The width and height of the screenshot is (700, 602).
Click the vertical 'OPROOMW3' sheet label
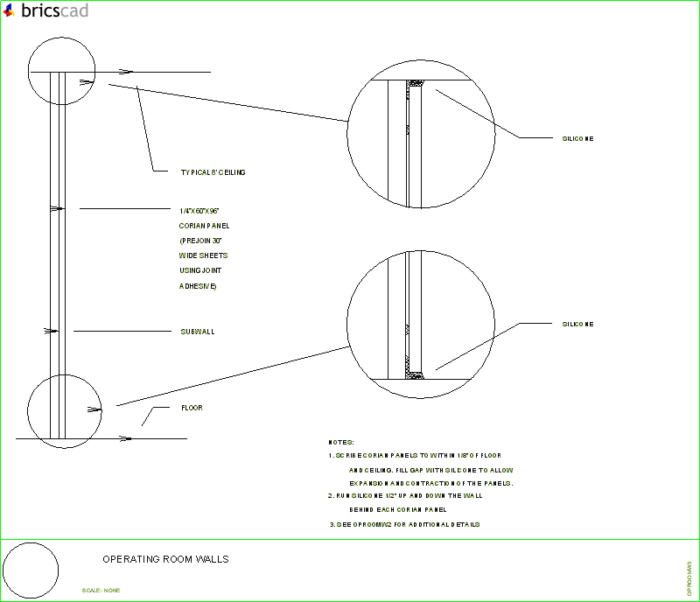click(689, 578)
